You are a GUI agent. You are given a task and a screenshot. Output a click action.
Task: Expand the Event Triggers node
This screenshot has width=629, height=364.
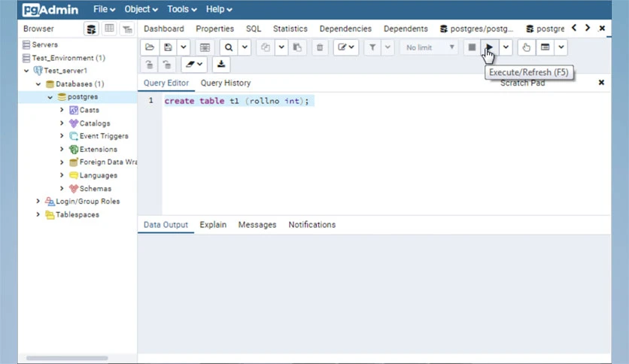click(62, 136)
